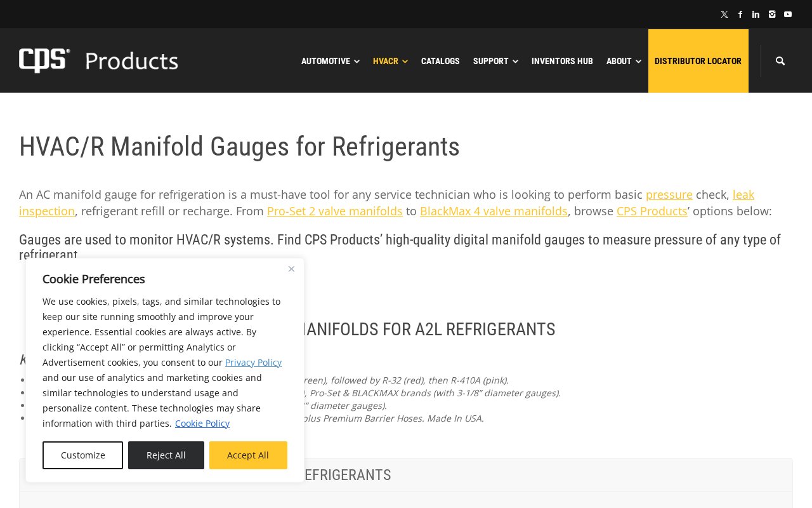812x508 pixels.
Task: Open the LinkedIn social icon
Action: point(756,15)
